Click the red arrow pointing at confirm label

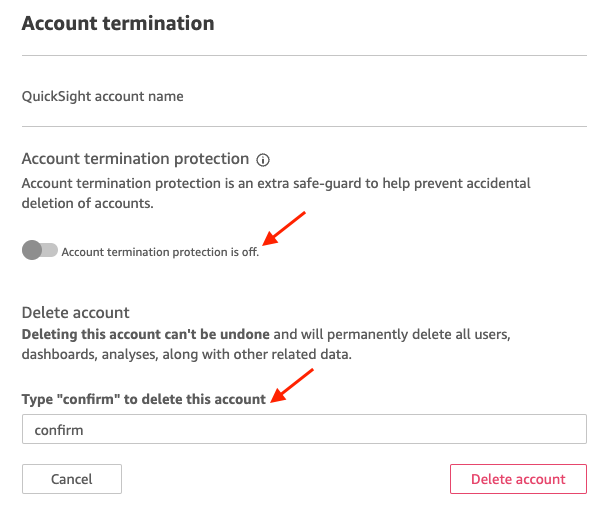[292, 385]
